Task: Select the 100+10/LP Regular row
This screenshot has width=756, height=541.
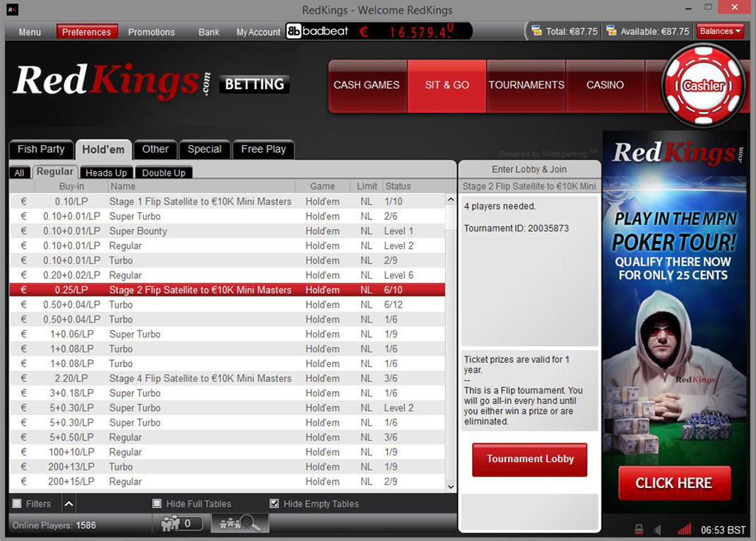Action: pos(227,452)
